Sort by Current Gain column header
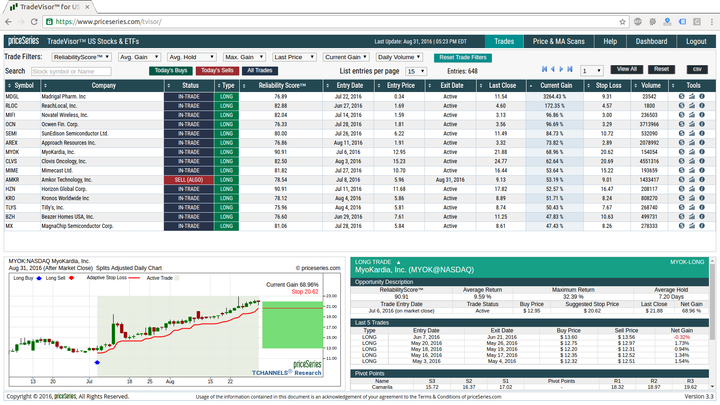 point(554,85)
